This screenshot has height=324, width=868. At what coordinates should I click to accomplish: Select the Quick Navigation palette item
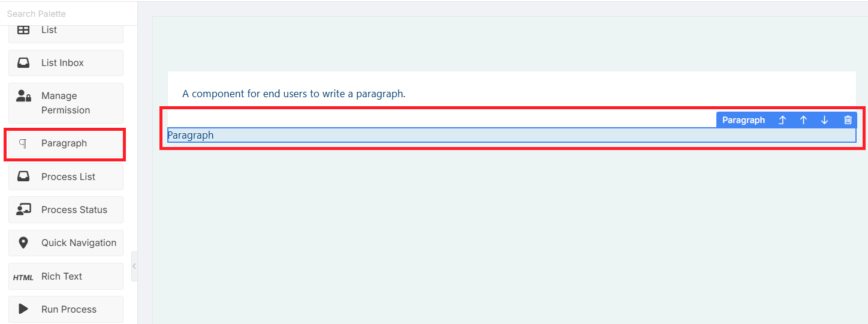[66, 243]
